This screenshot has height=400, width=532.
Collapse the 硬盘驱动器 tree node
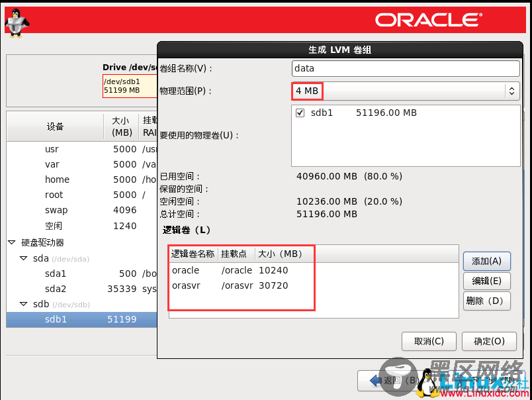point(12,242)
